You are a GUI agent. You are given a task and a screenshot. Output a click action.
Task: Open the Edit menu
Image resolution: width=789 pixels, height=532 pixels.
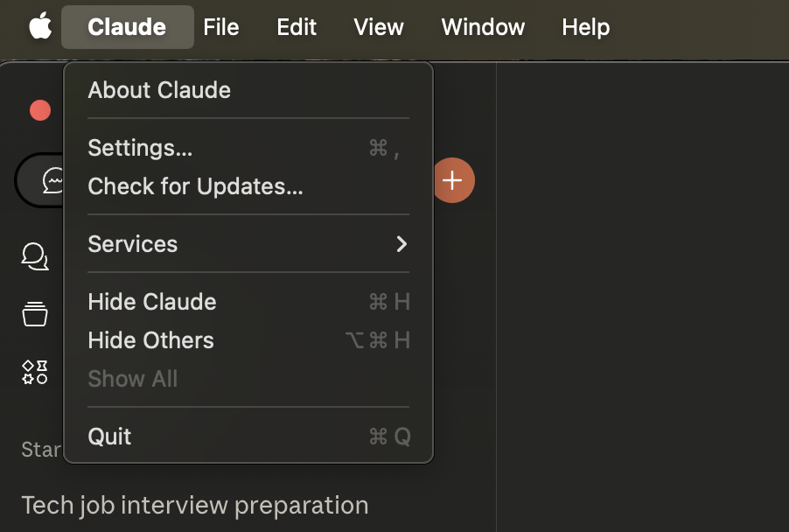[x=296, y=27]
